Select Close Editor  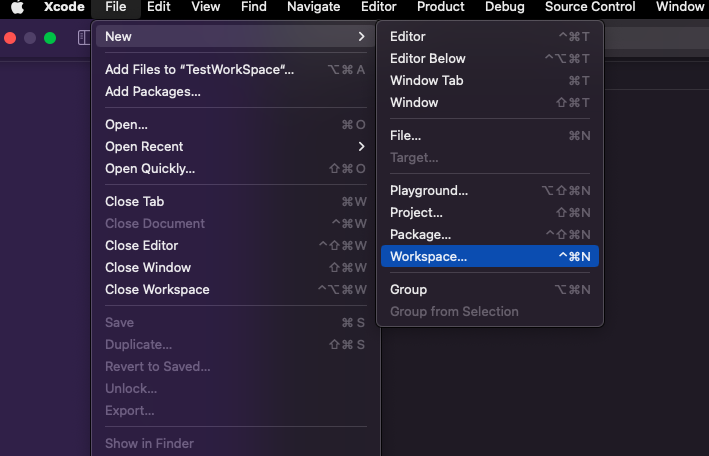(235, 245)
